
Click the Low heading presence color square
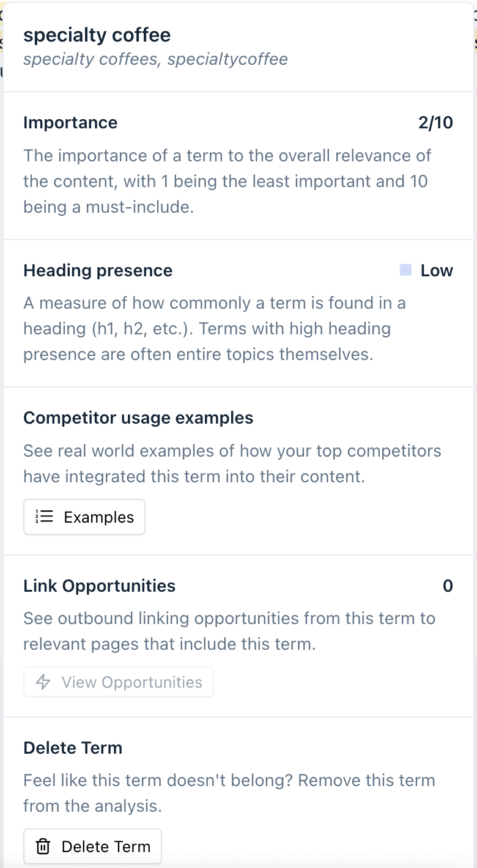coord(405,270)
